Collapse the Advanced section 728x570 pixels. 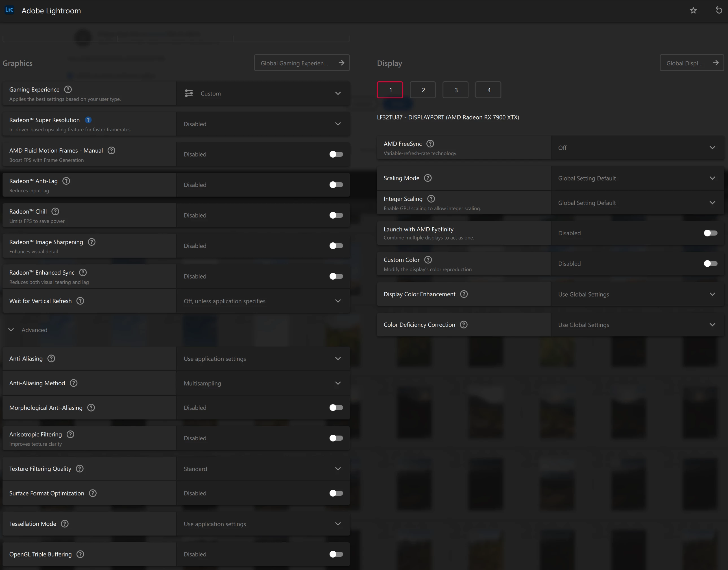pos(11,330)
